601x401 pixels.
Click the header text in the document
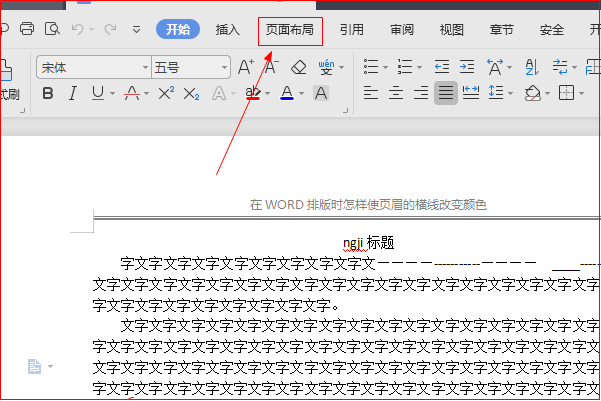[368, 205]
